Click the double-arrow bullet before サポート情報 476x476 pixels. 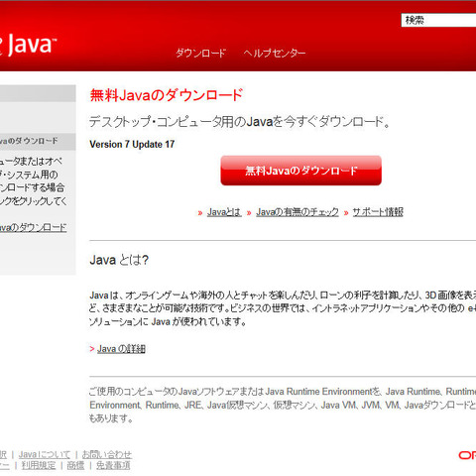tap(346, 213)
